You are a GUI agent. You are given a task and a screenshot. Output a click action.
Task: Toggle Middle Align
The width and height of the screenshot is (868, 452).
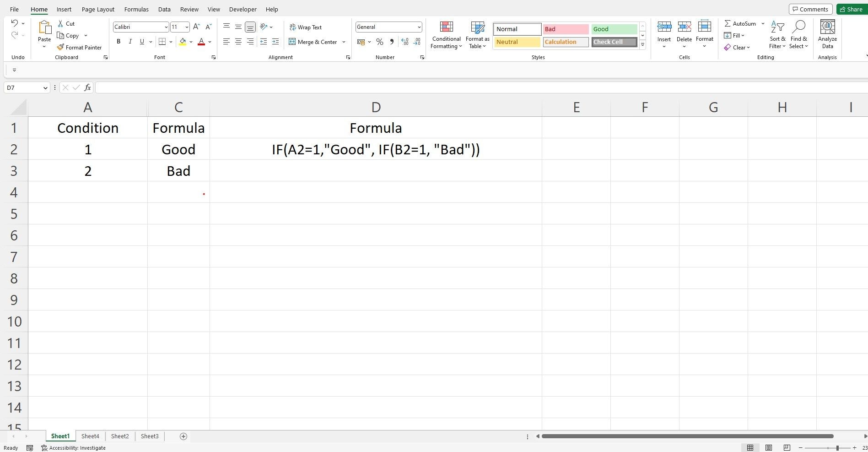pyautogui.click(x=238, y=27)
